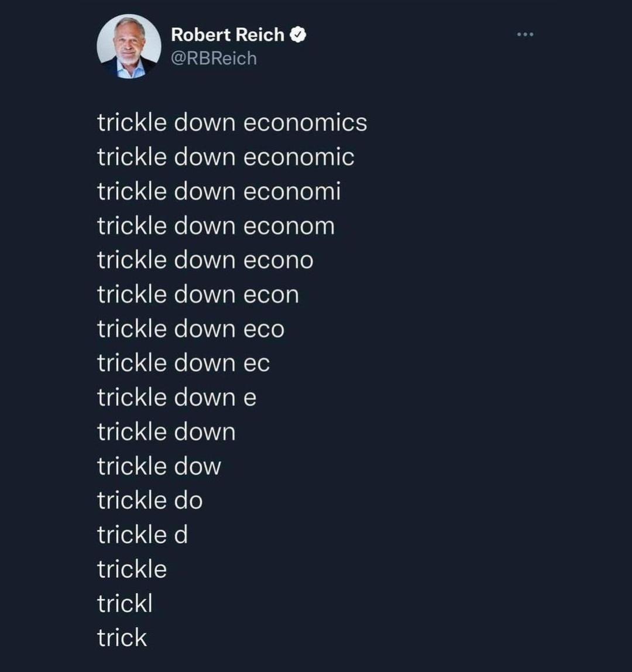Click the line 'trickle do'
Image resolution: width=632 pixels, height=672 pixels.
(150, 500)
